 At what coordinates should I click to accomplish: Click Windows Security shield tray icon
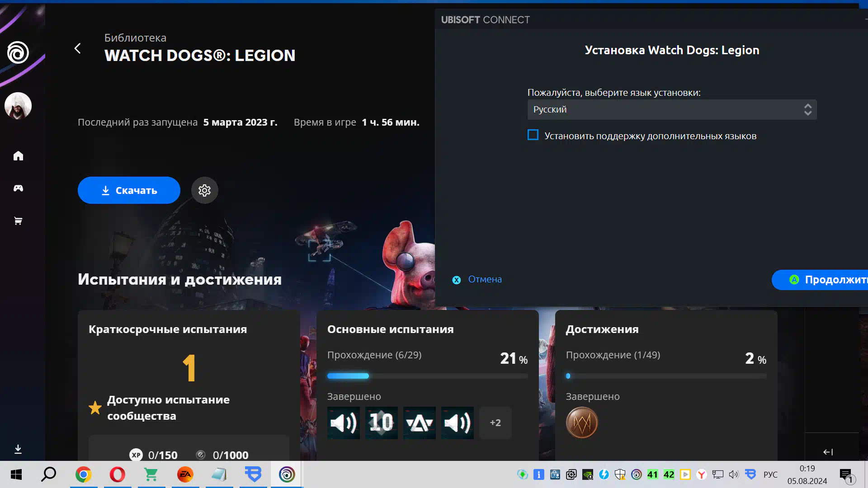pos(620,474)
